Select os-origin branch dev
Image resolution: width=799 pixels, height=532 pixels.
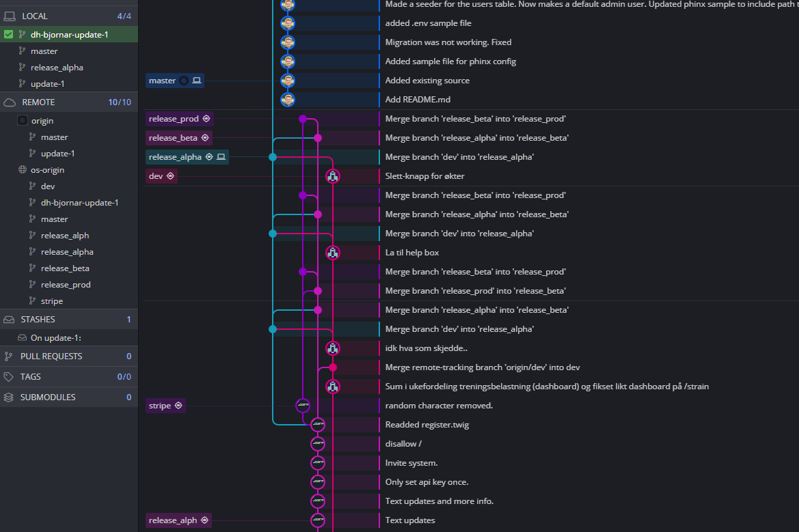(x=69, y=186)
